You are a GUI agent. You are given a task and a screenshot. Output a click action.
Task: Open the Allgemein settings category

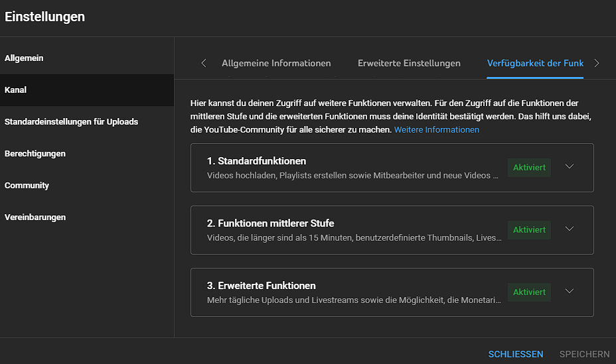24,58
